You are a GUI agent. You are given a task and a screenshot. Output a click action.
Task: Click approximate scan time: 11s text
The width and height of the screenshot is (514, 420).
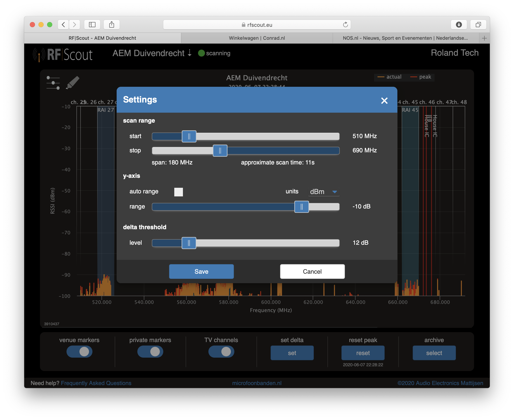pyautogui.click(x=278, y=162)
